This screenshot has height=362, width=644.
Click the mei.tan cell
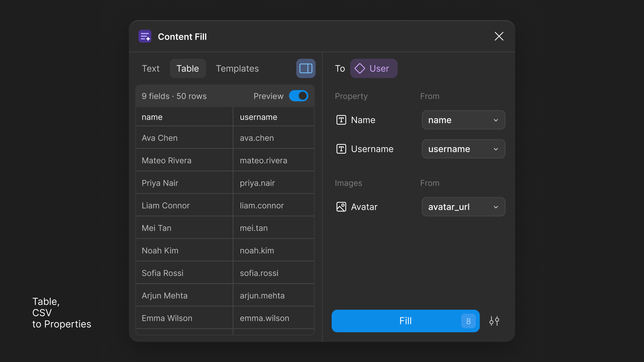click(x=273, y=228)
